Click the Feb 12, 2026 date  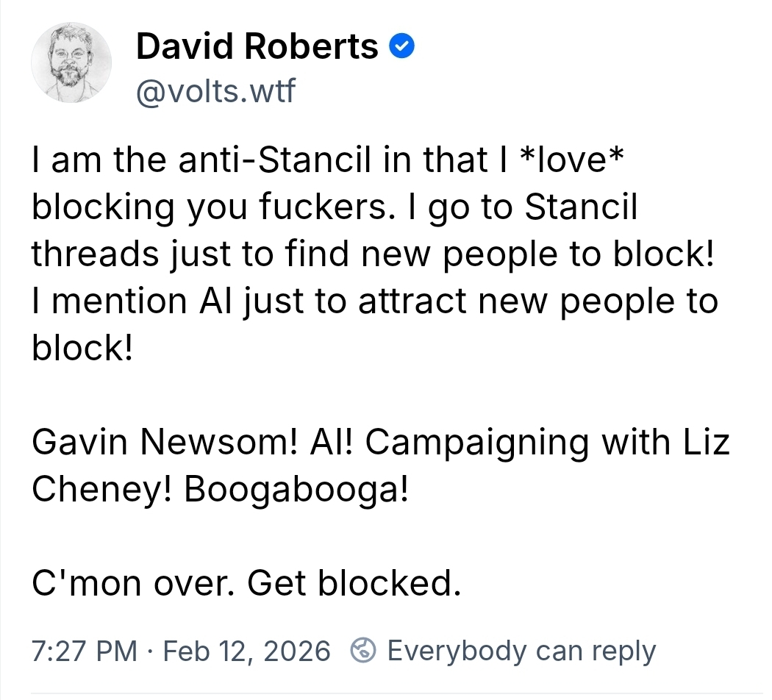246,651
